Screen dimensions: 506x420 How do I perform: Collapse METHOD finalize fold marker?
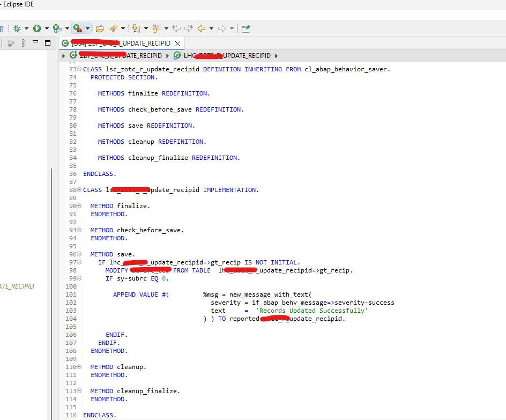pyautogui.click(x=79, y=206)
